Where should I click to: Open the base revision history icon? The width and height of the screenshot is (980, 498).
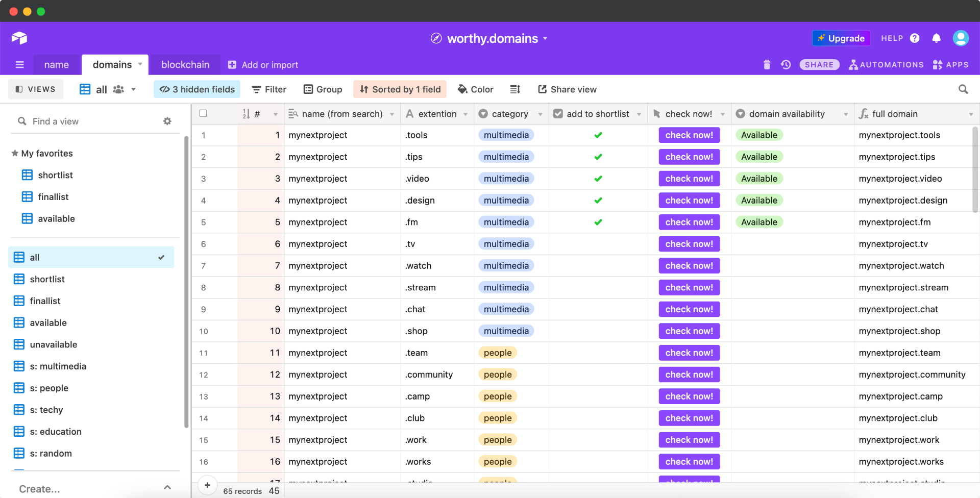[x=786, y=65]
